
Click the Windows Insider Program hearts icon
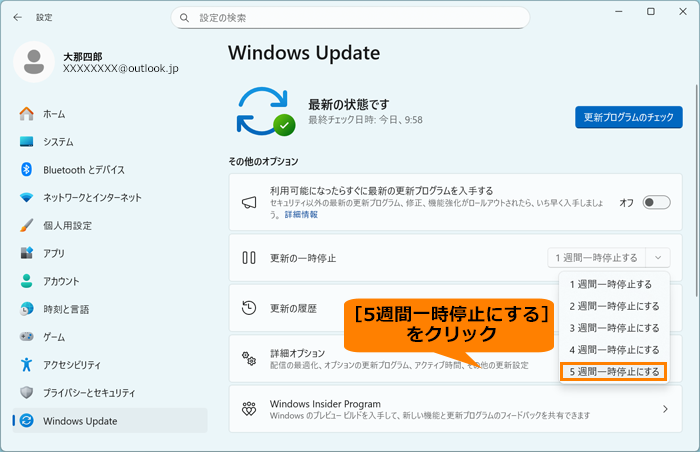pyautogui.click(x=249, y=409)
